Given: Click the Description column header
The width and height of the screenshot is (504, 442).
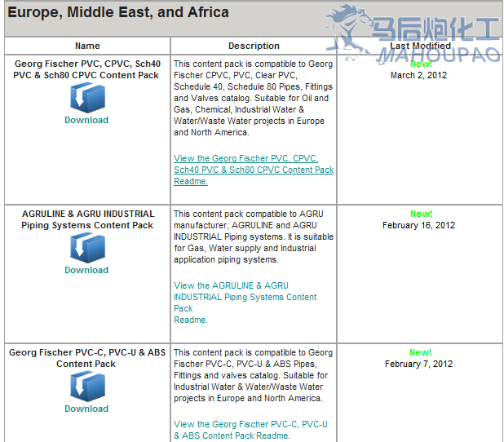Looking at the screenshot, I should click(x=254, y=46).
